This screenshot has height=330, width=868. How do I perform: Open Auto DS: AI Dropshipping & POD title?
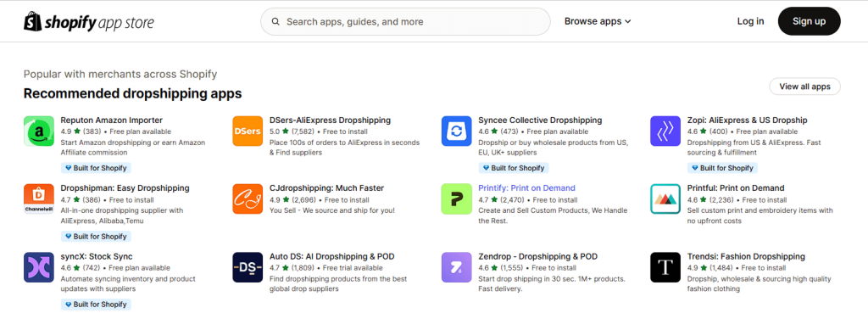click(x=331, y=257)
